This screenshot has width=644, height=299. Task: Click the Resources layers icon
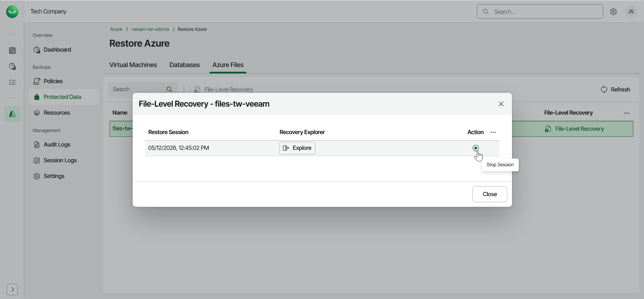37,113
